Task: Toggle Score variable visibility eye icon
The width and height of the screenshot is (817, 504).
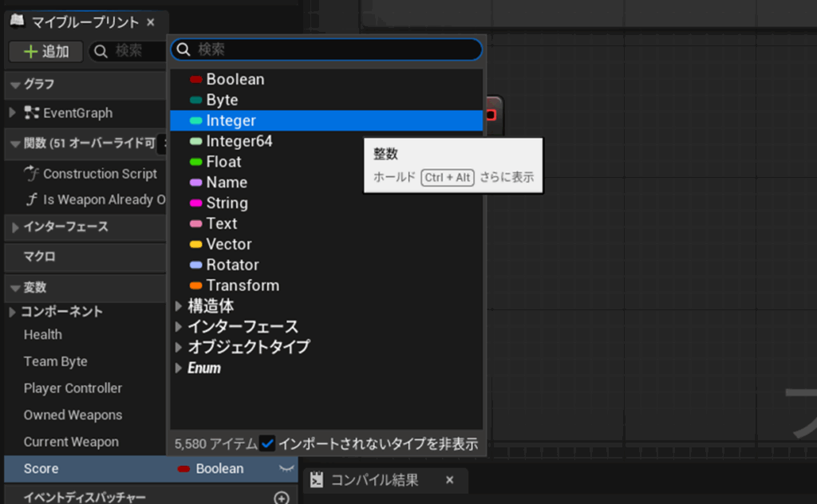Action: [285, 469]
